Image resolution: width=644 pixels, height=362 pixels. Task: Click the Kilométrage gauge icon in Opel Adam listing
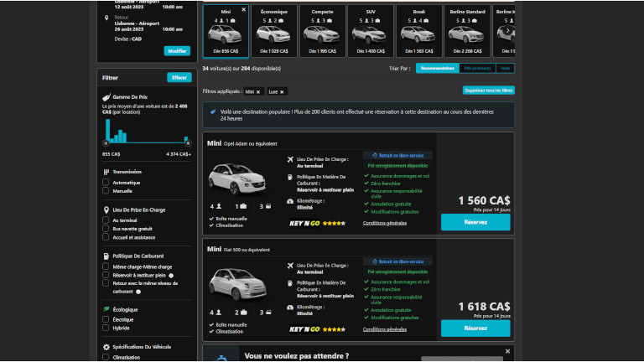click(x=290, y=201)
